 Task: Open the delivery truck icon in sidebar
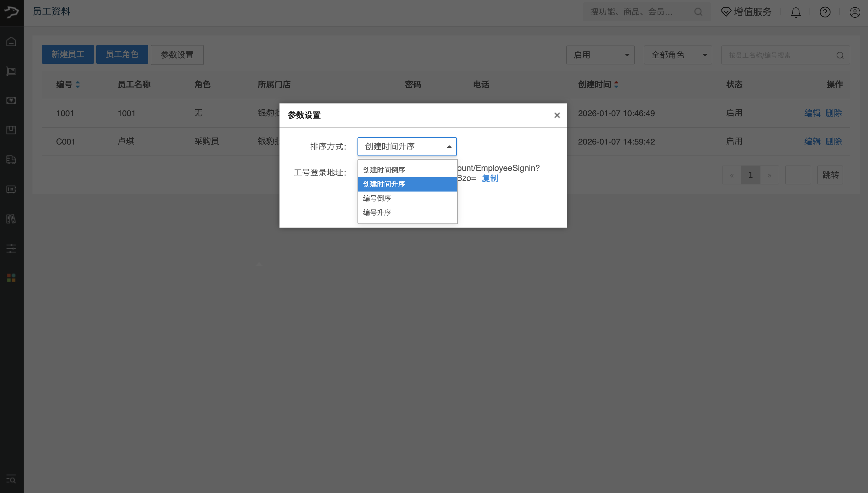point(11,160)
